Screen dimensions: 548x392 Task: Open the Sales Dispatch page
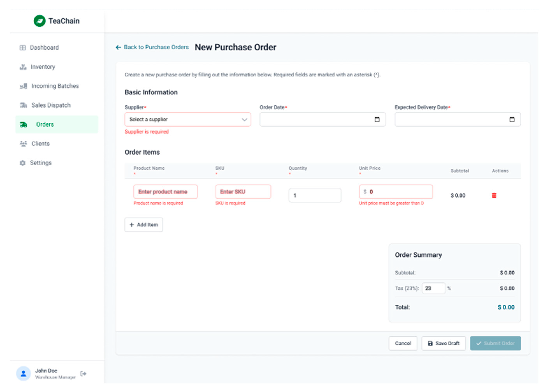tap(51, 105)
